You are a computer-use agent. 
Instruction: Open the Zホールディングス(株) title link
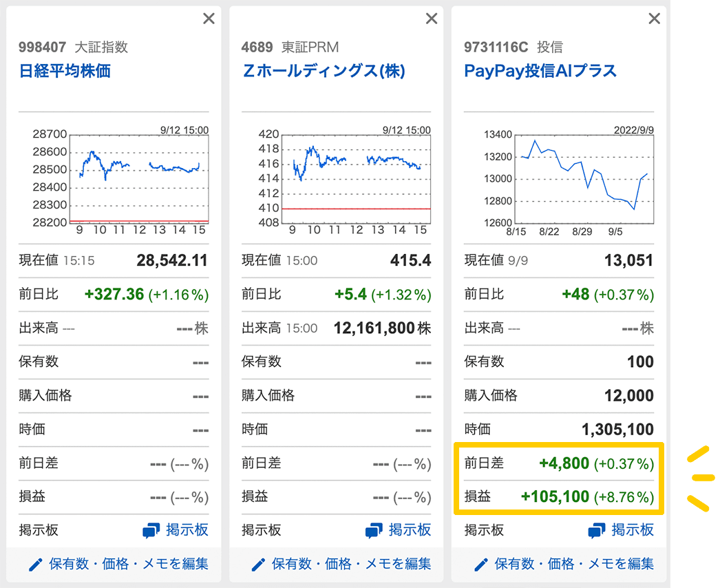(x=324, y=71)
